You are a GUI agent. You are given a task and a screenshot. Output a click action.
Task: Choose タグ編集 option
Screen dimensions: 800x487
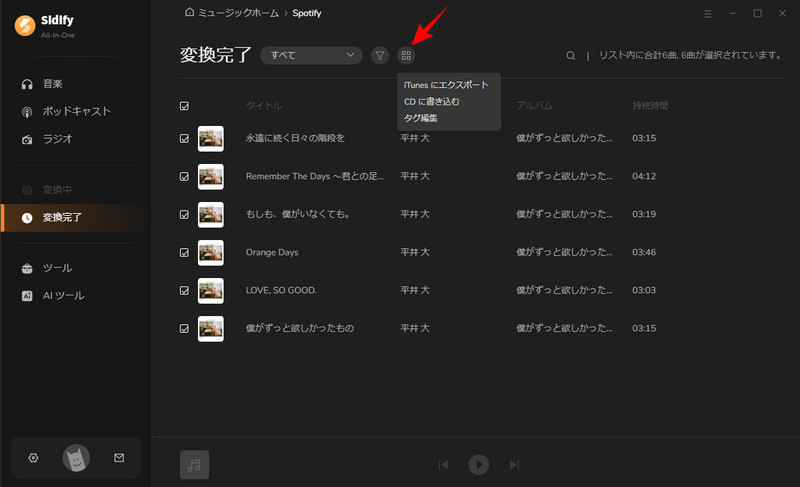tap(420, 118)
